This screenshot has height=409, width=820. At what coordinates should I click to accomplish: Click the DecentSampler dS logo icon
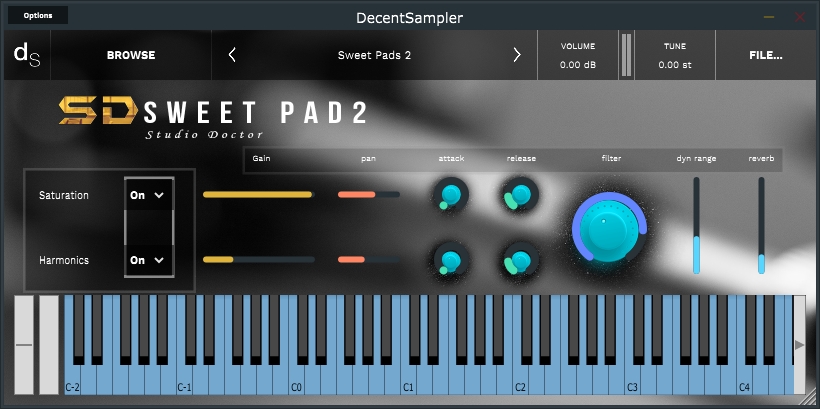pos(27,55)
